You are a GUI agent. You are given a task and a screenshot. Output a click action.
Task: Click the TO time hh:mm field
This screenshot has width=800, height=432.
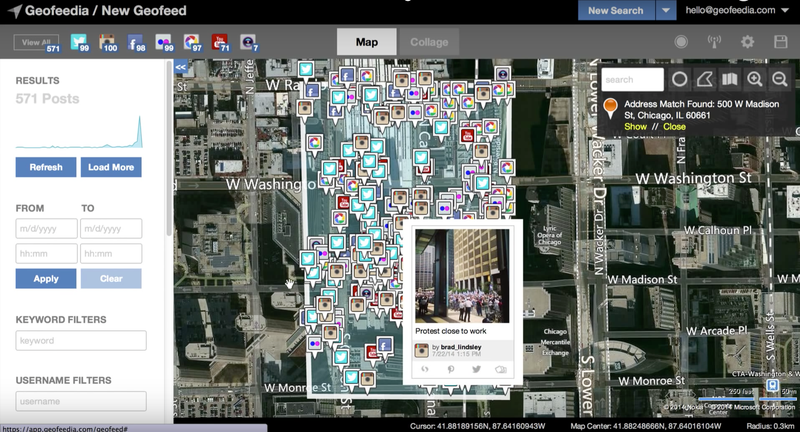[111, 253]
